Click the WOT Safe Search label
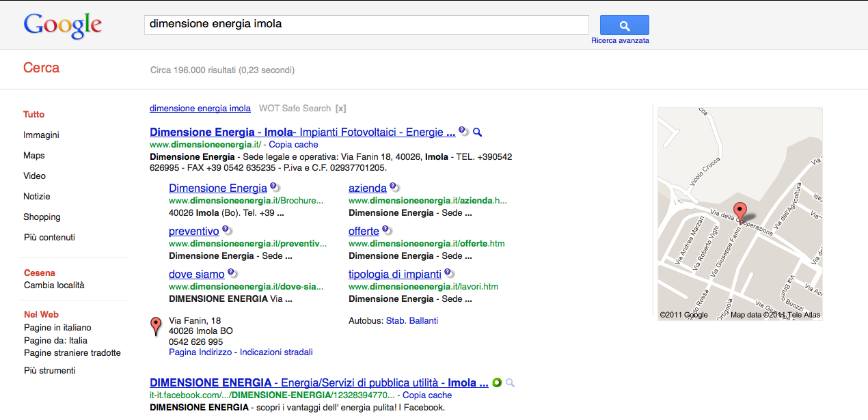The height and width of the screenshot is (420, 868). [x=295, y=108]
